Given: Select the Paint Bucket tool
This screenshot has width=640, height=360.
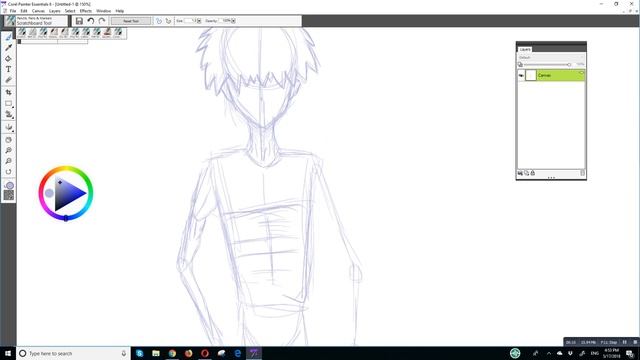Looking at the screenshot, I should [9, 58].
